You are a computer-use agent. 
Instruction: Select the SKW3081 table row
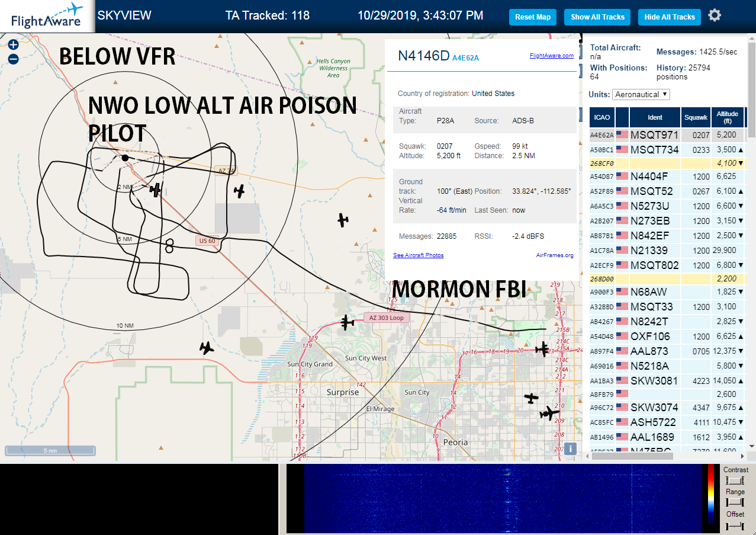click(x=667, y=380)
